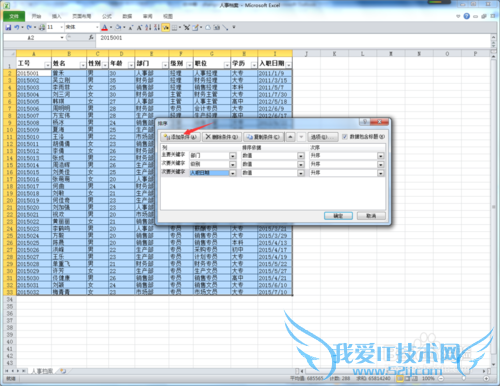Click the insert function fx icon
Screen dimensions: 500x386
coord(91,38)
